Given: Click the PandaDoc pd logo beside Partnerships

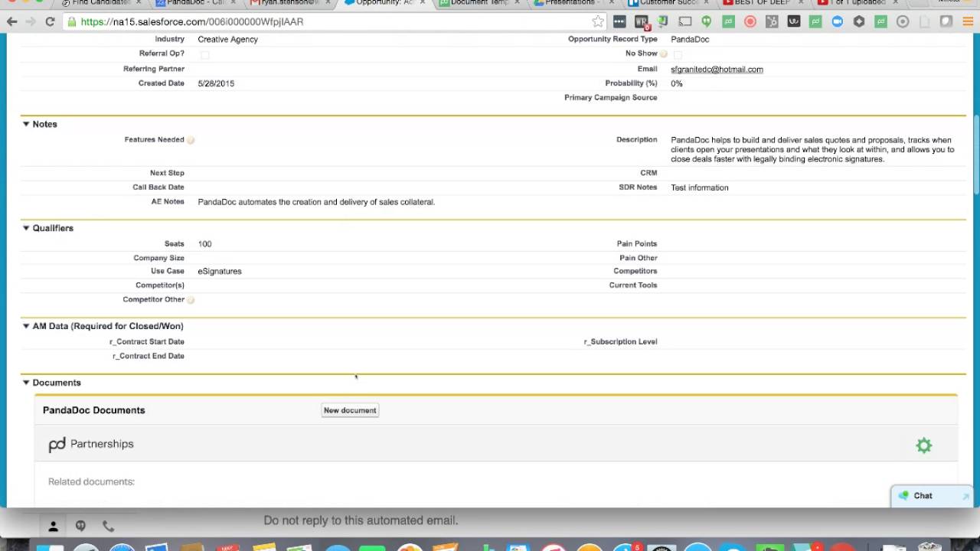Looking at the screenshot, I should 57,445.
